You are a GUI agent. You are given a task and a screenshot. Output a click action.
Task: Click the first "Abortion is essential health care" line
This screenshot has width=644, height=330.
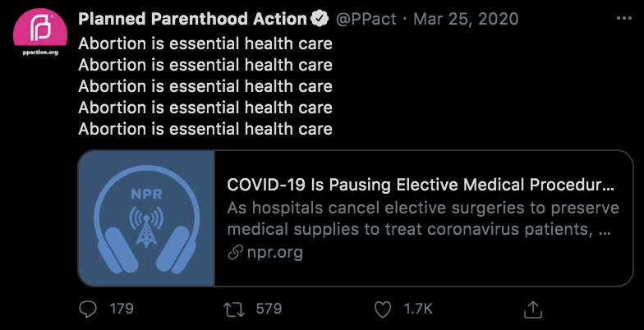[x=205, y=44]
